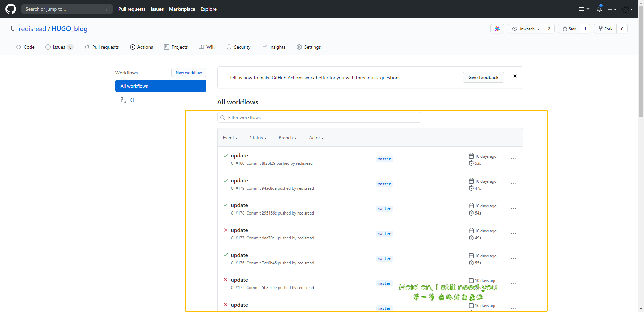Open the notifications bell

[x=599, y=9]
